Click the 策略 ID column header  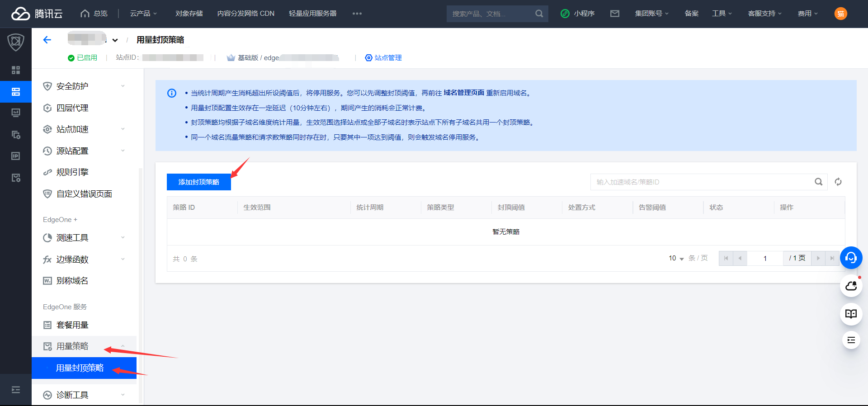click(x=184, y=208)
